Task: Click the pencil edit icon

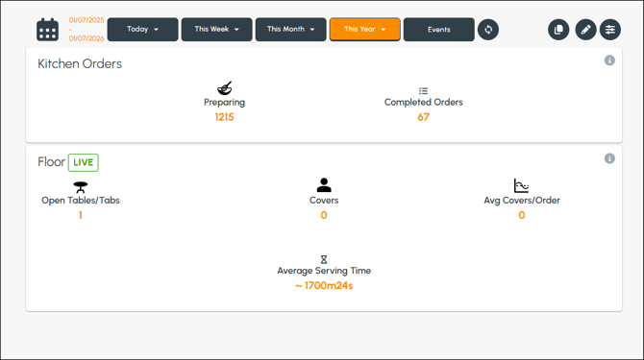Action: [585, 30]
